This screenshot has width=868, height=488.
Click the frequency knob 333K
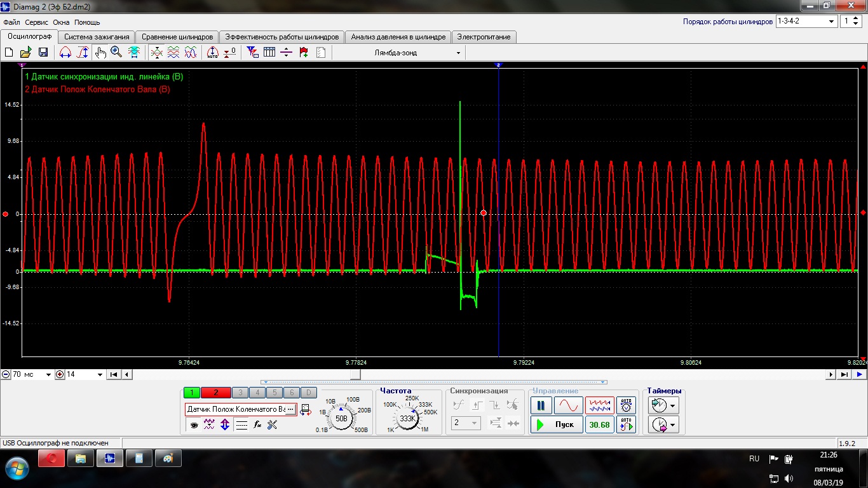tap(407, 419)
